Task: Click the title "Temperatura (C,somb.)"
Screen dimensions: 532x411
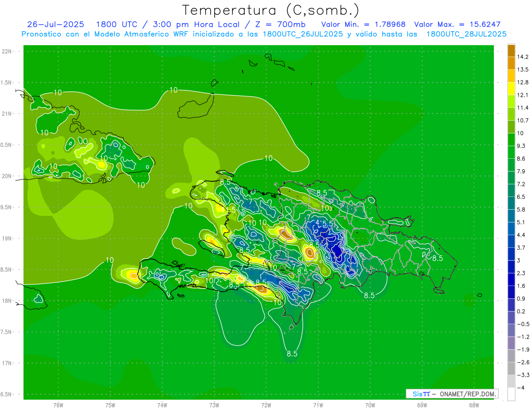Action: (270, 10)
